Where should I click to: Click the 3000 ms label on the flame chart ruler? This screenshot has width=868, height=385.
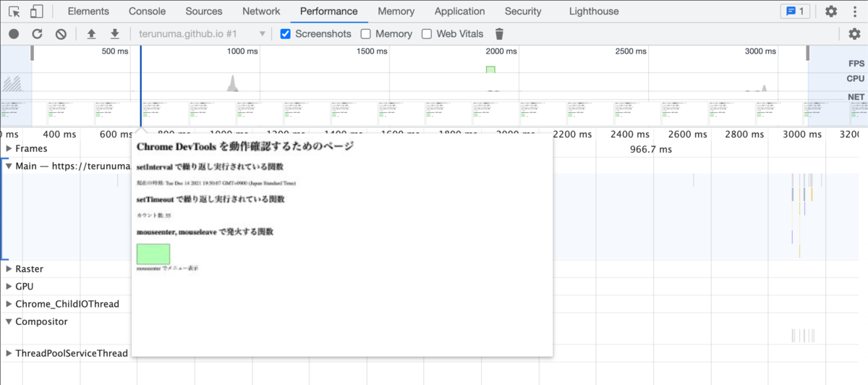[802, 134]
